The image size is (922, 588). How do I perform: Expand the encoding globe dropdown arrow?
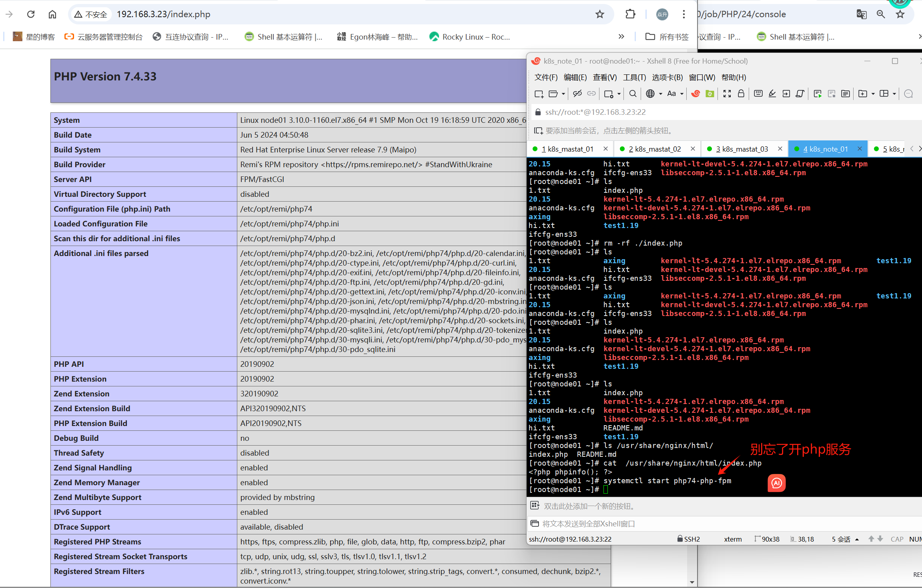[x=660, y=94]
